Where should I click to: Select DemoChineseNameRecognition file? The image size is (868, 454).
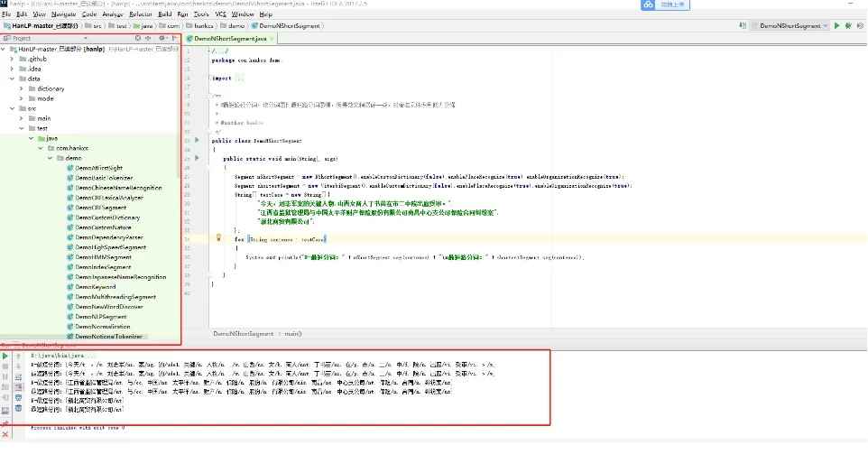[x=118, y=188]
